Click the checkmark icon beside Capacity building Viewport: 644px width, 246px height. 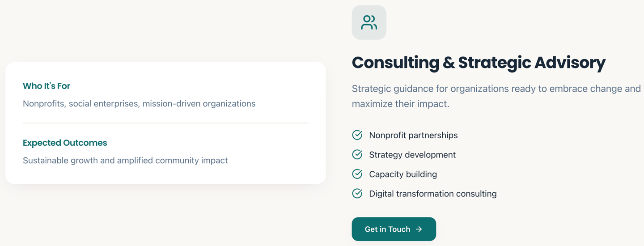[x=357, y=174]
